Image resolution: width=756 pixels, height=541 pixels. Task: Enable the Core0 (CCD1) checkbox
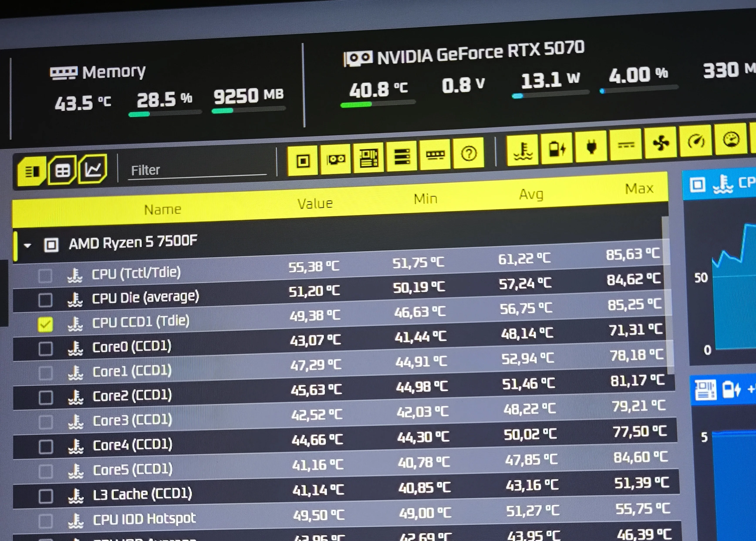tap(46, 349)
